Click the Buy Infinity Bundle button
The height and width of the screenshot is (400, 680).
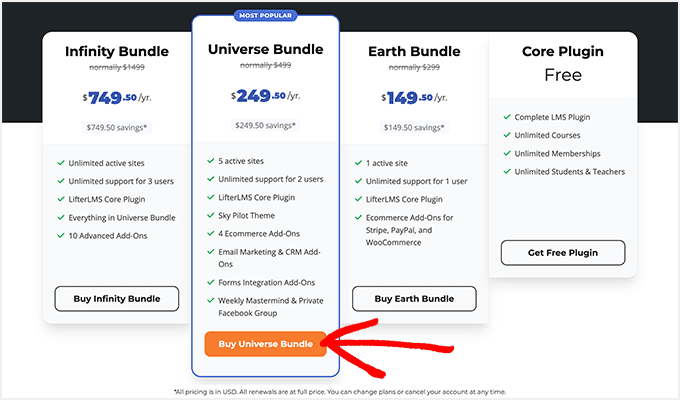pyautogui.click(x=115, y=298)
